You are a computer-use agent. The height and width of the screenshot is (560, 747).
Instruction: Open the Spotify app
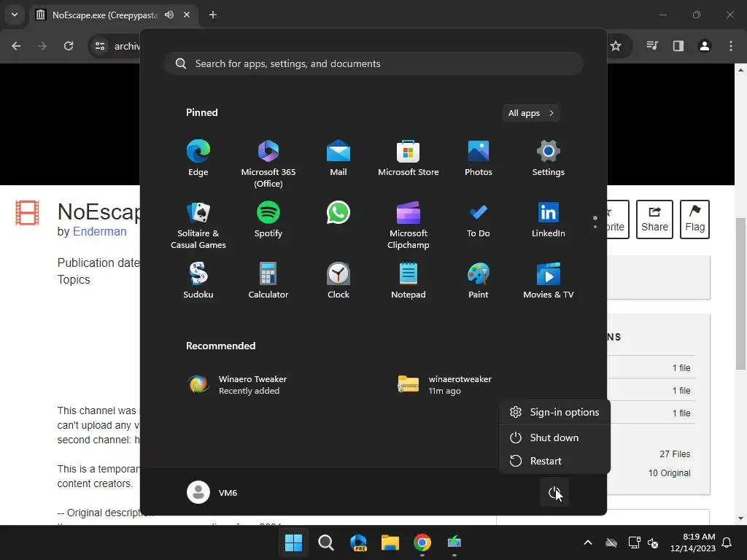(268, 220)
